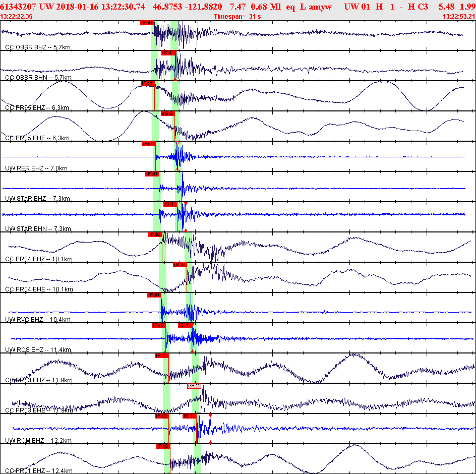The height and width of the screenshot is (474, 476).
Task: Click the 'UW RCM EHZ -- 12.2km' channel label
Action: 38,440
